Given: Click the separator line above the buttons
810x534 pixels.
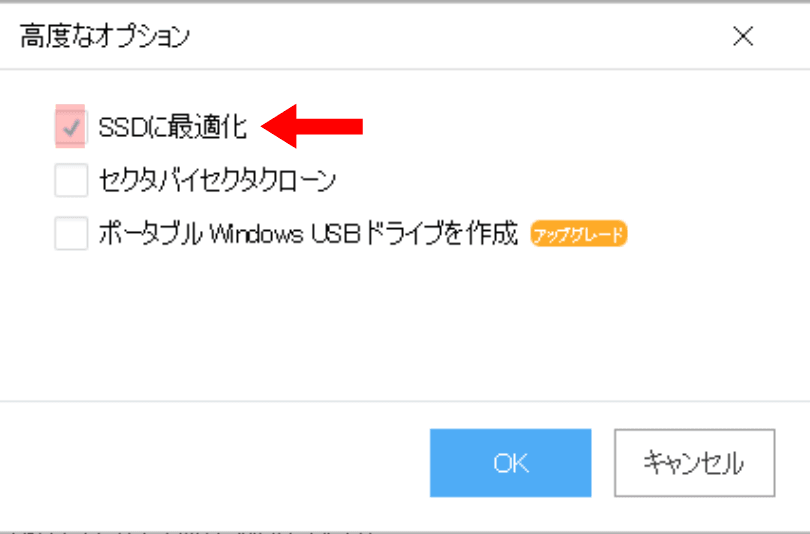Looking at the screenshot, I should 405,401.
